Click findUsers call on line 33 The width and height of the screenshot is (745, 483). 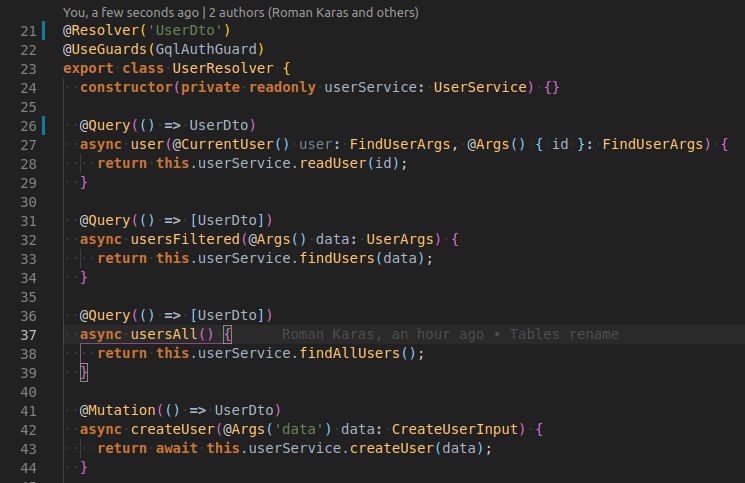coord(337,258)
